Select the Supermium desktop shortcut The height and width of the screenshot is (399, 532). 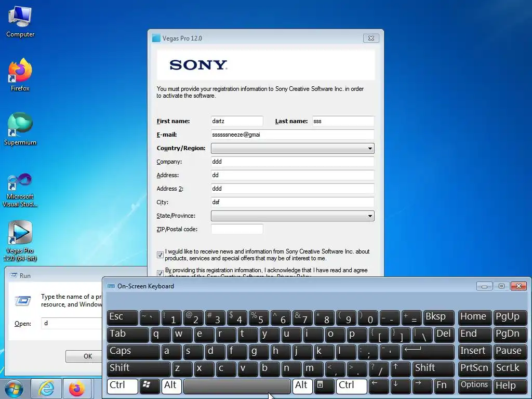pos(20,129)
